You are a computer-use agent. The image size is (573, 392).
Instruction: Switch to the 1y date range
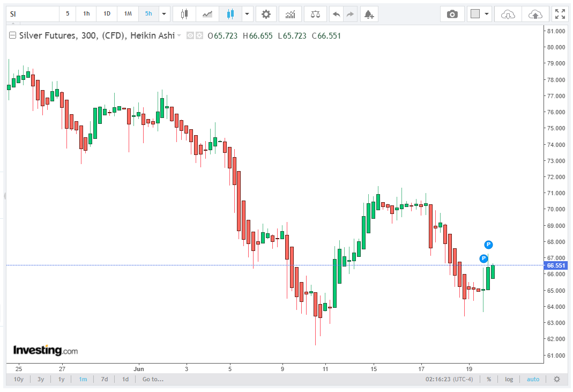click(x=62, y=379)
